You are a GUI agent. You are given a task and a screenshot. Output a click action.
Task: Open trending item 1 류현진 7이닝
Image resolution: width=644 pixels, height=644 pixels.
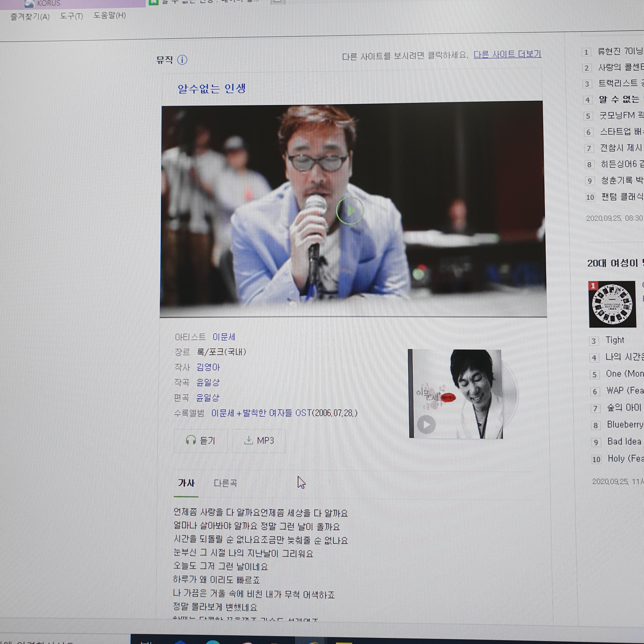620,51
